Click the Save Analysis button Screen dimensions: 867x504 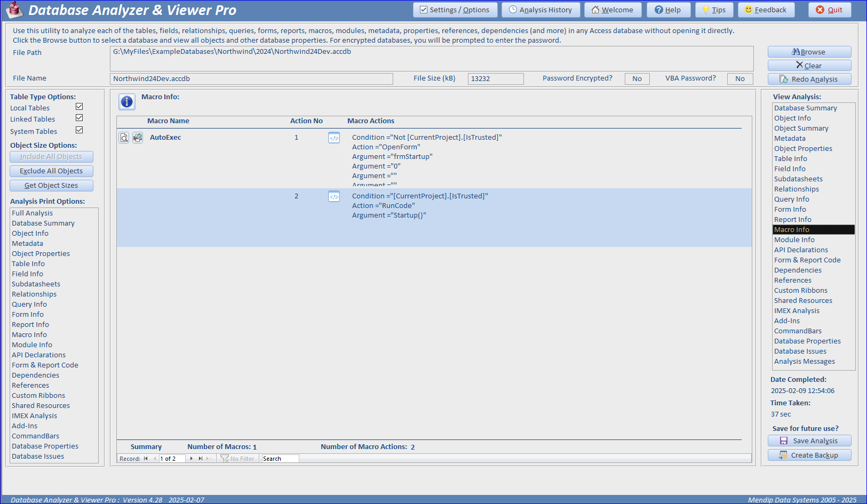click(809, 441)
